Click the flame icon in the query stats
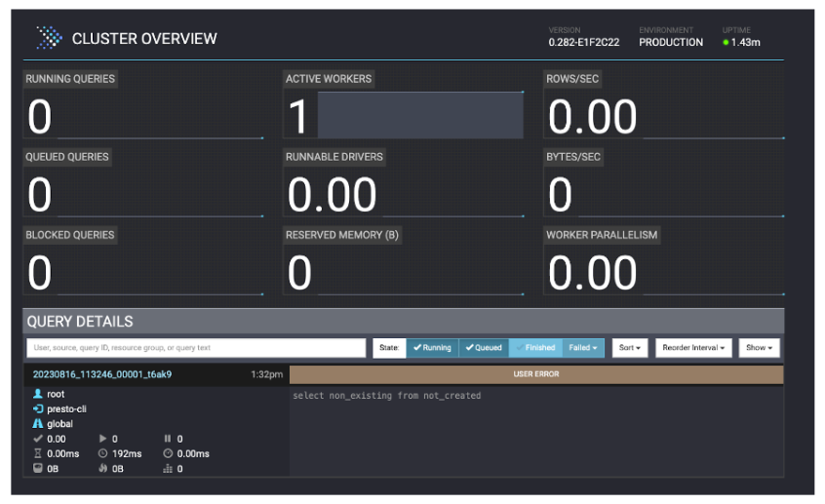This screenshot has height=504, width=825. 103,468
